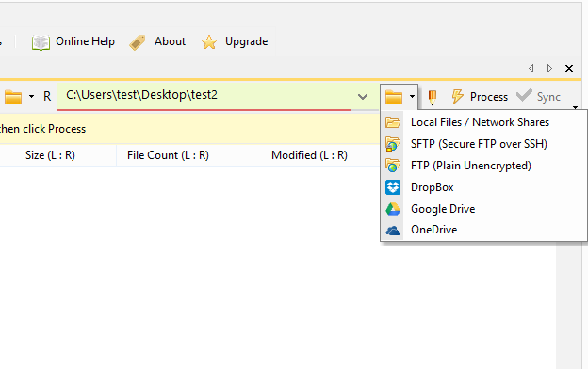
Task: Choose Local Files / Network Shares
Action: coord(483,122)
